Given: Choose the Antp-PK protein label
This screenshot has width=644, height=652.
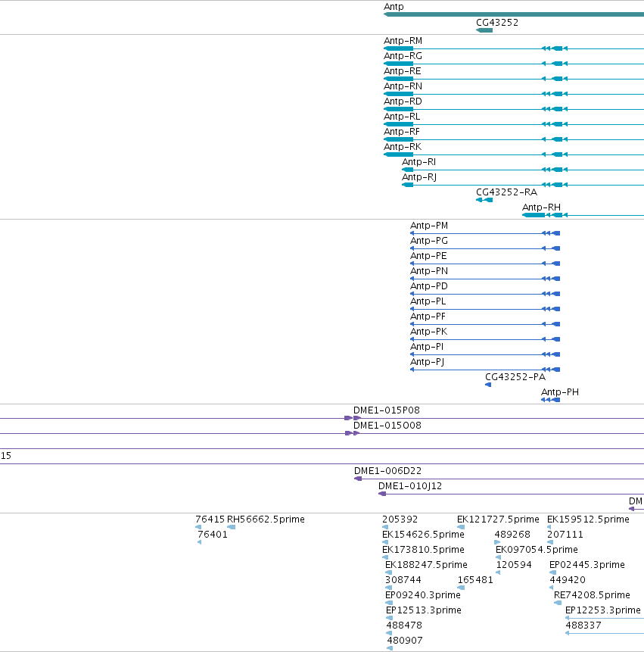Looking at the screenshot, I should (x=429, y=332).
